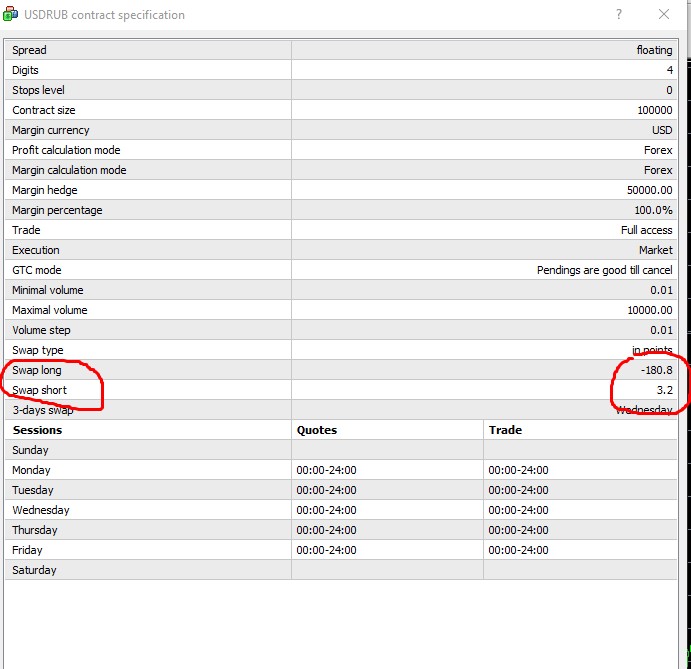The height and width of the screenshot is (669, 691).
Task: Close the contract specification dialog
Action: [x=664, y=15]
